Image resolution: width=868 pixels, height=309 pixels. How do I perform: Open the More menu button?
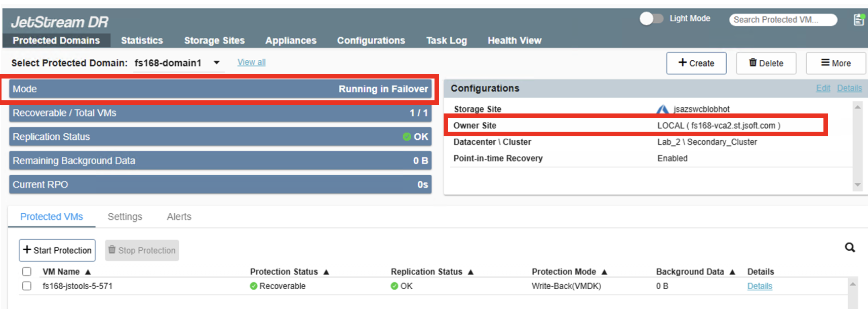coord(836,63)
